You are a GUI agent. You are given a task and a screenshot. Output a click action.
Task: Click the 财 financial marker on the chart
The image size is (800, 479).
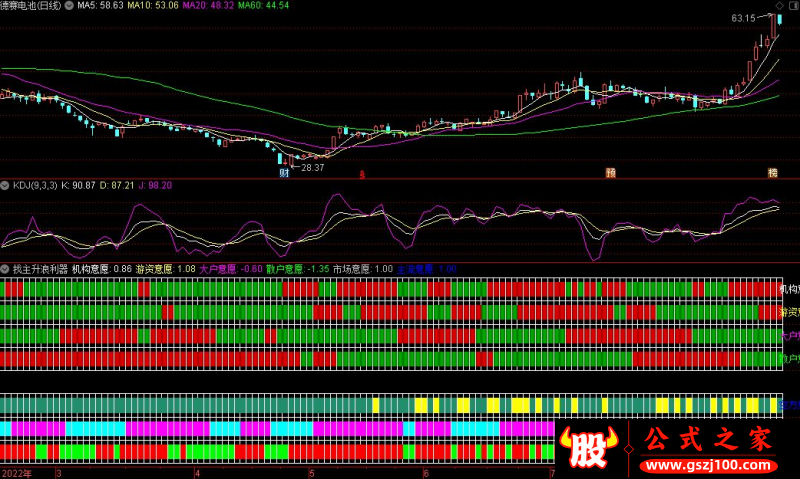[x=283, y=172]
